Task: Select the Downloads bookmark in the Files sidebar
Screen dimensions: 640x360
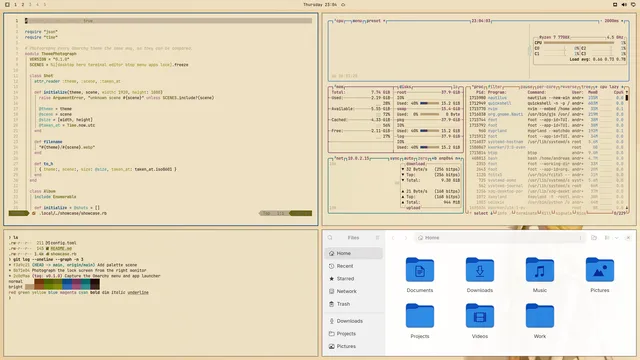Action: click(x=353, y=321)
